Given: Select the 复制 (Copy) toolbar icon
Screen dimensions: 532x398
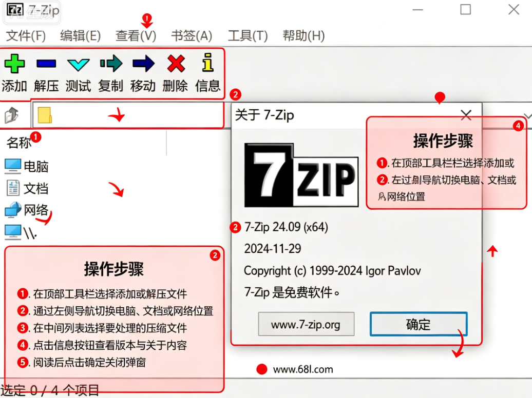Looking at the screenshot, I should [111, 64].
